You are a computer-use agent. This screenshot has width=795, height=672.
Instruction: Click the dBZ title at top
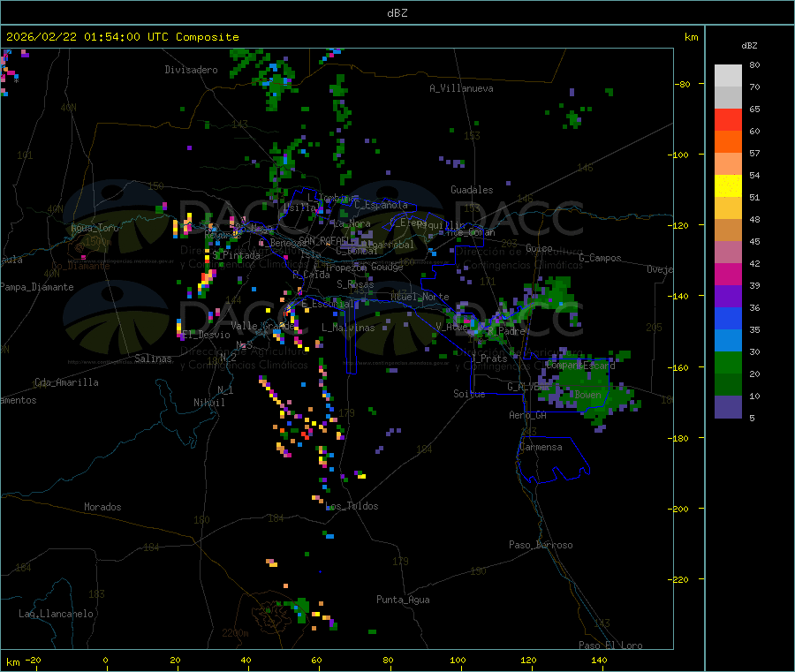[x=397, y=13]
